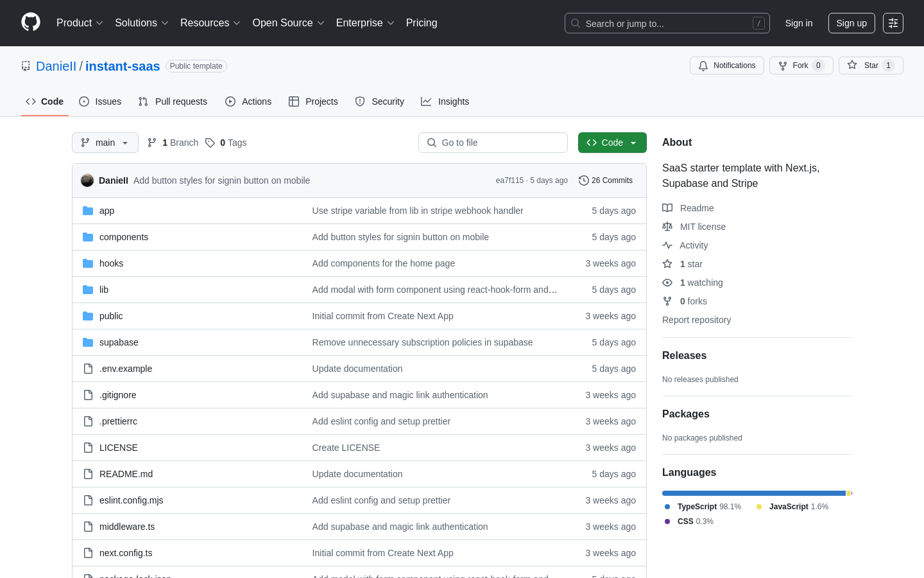924x578 pixels.
Task: Select the Code repository tab
Action: tap(45, 101)
